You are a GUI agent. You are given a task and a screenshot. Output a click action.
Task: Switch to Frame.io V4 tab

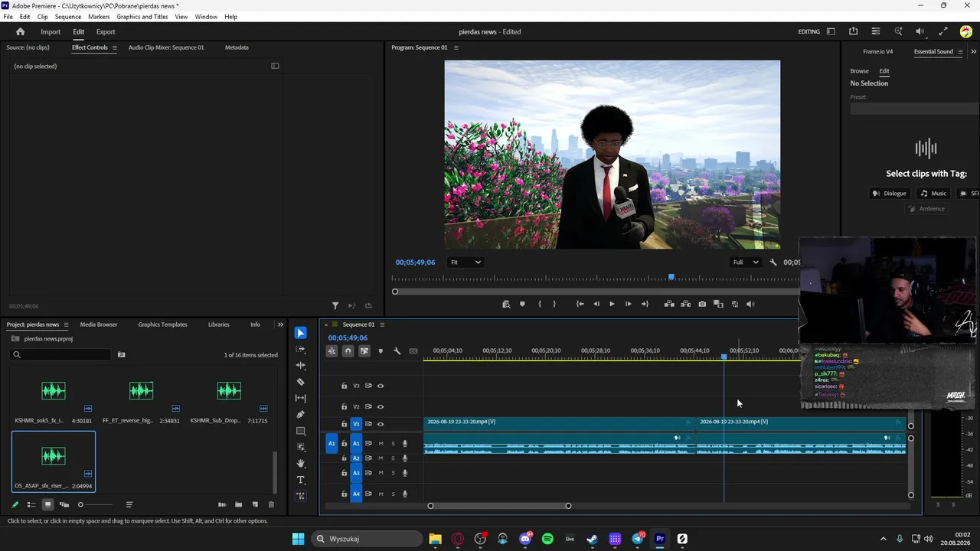(878, 52)
